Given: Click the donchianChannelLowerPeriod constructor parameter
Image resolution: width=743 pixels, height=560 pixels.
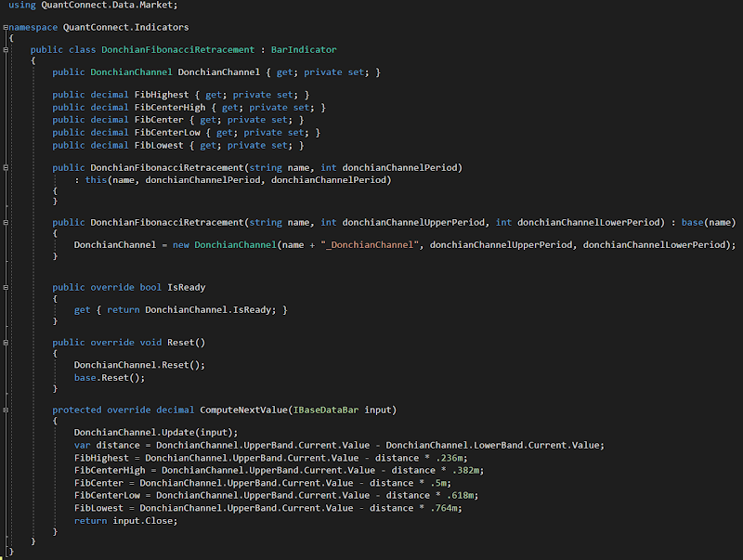Looking at the screenshot, I should click(591, 223).
